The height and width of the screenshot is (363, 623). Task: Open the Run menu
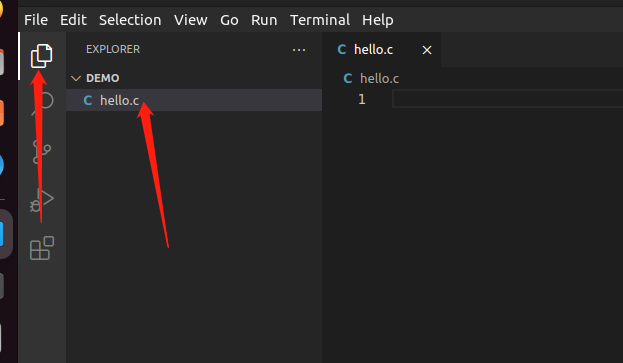264,20
